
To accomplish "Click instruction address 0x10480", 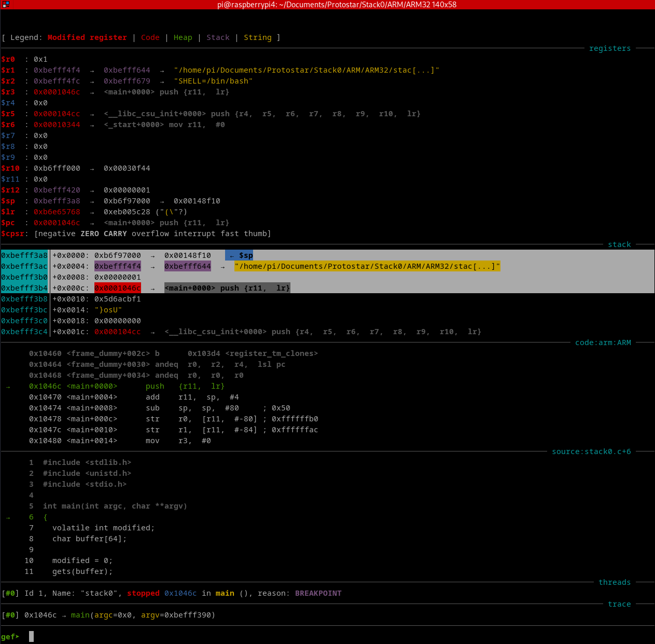I will coord(46,441).
